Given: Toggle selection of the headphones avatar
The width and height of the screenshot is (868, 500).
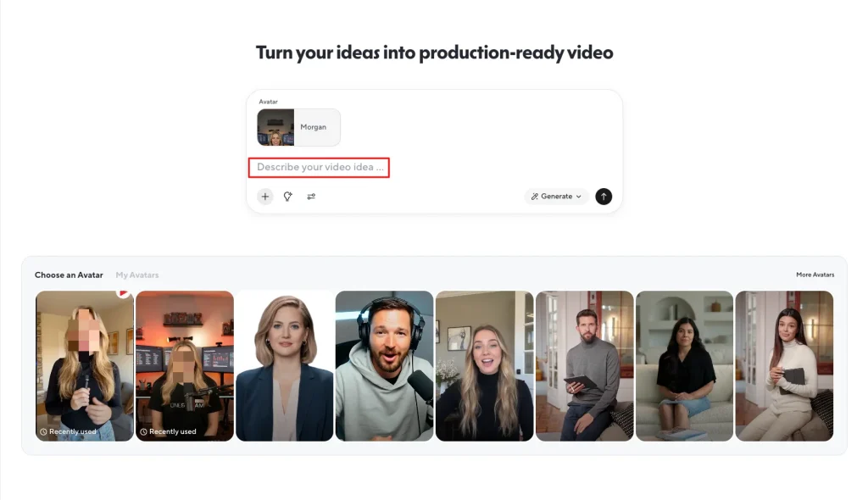Looking at the screenshot, I should coord(384,366).
